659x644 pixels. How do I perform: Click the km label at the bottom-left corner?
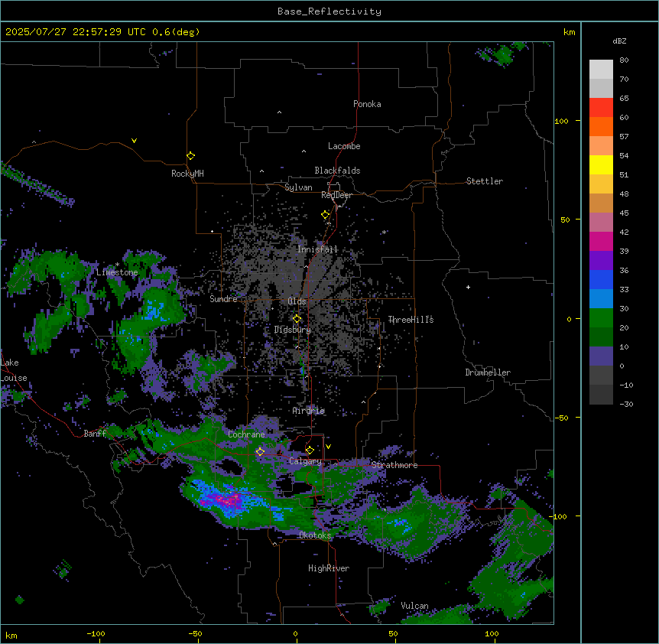(11, 636)
